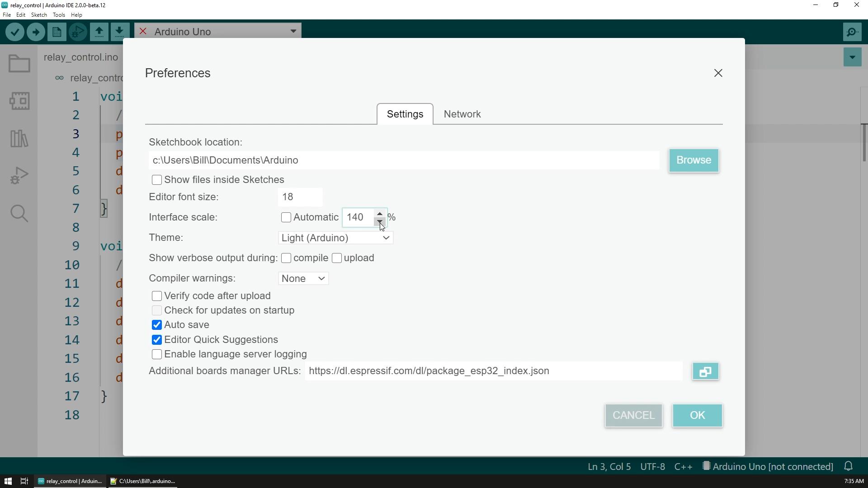Open the Tools menu

tap(59, 15)
